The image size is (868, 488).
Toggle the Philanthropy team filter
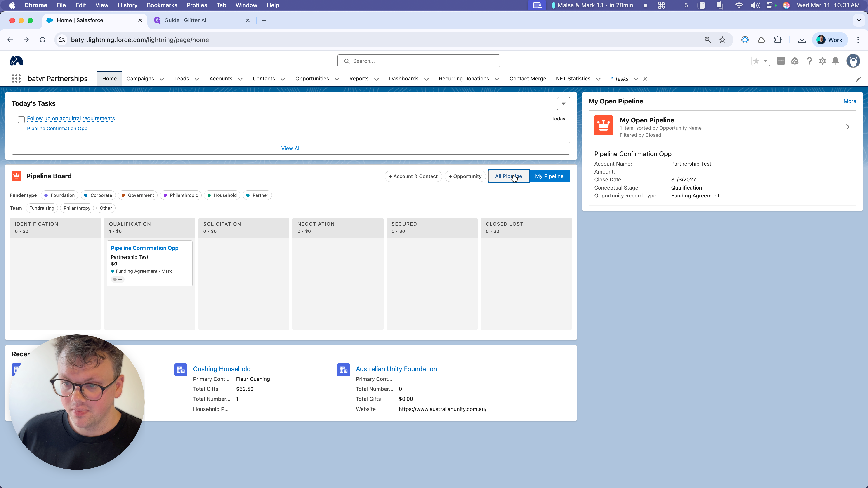(77, 208)
